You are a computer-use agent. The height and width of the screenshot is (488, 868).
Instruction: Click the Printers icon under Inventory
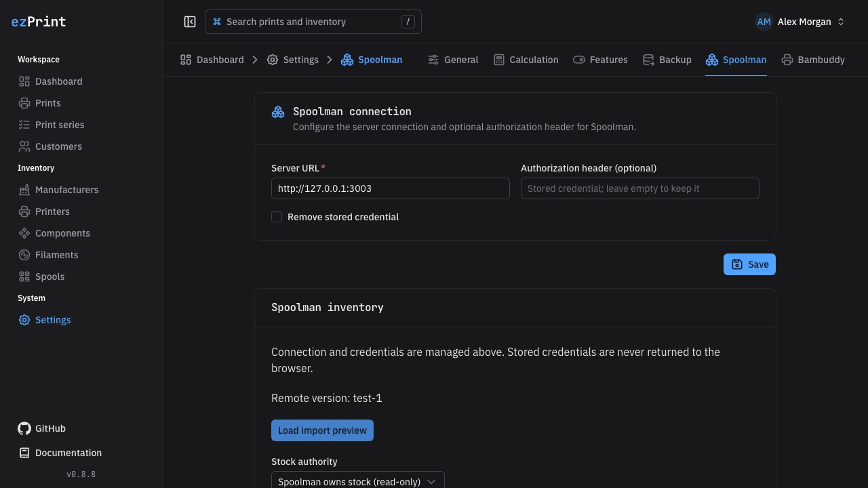24,211
